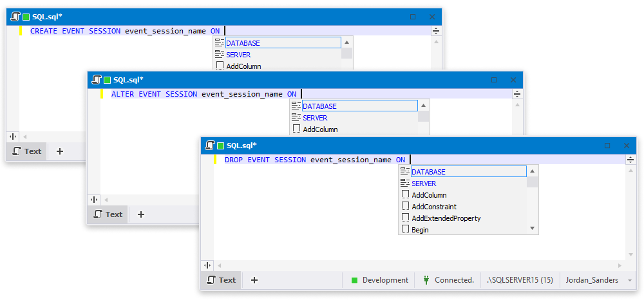Maximize the DROP EVENT SESSION window

[607, 146]
